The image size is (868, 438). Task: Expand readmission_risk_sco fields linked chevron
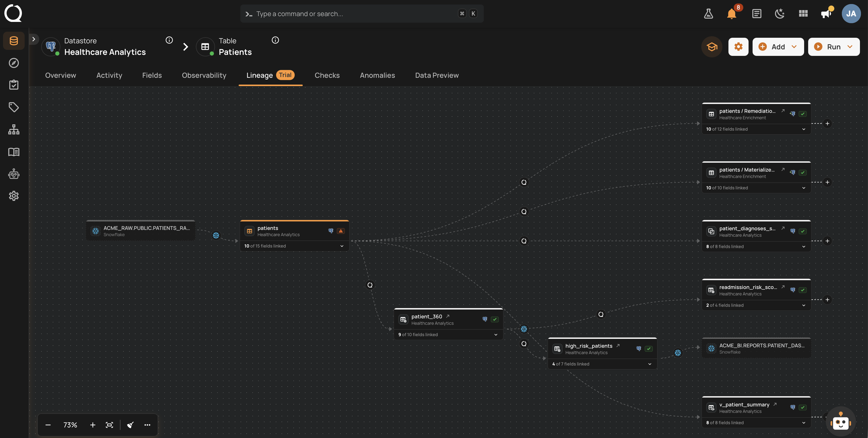coord(804,305)
